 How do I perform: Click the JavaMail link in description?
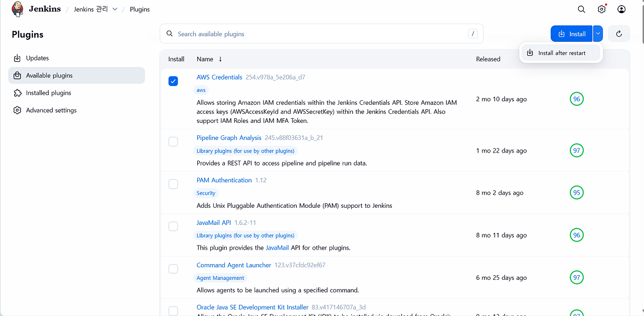[x=277, y=248]
